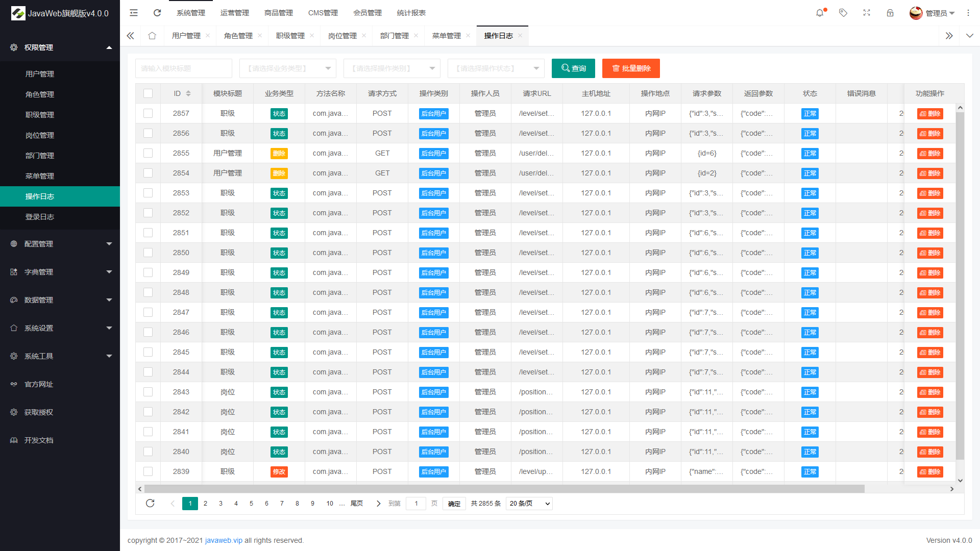
Task: Switch to the 部门管理 tab
Action: click(x=395, y=36)
